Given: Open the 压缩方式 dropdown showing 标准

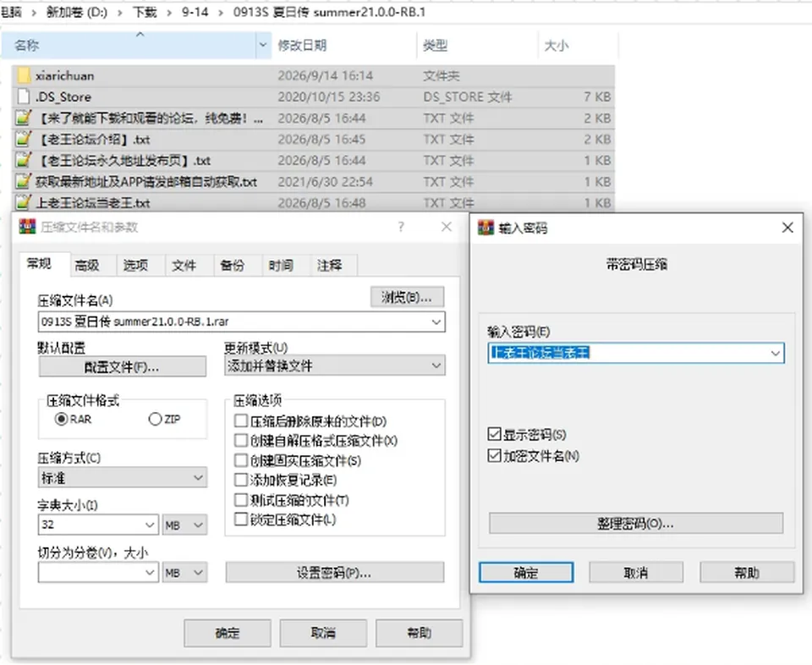Looking at the screenshot, I should click(198, 477).
